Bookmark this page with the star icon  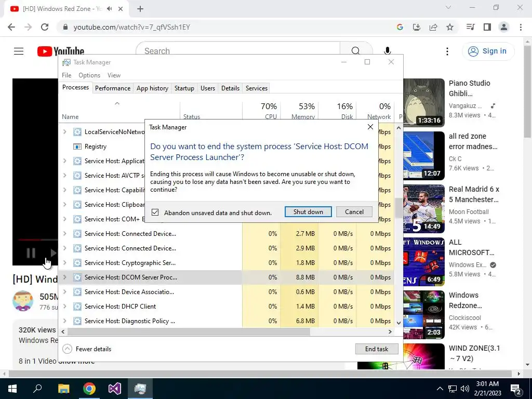click(450, 27)
